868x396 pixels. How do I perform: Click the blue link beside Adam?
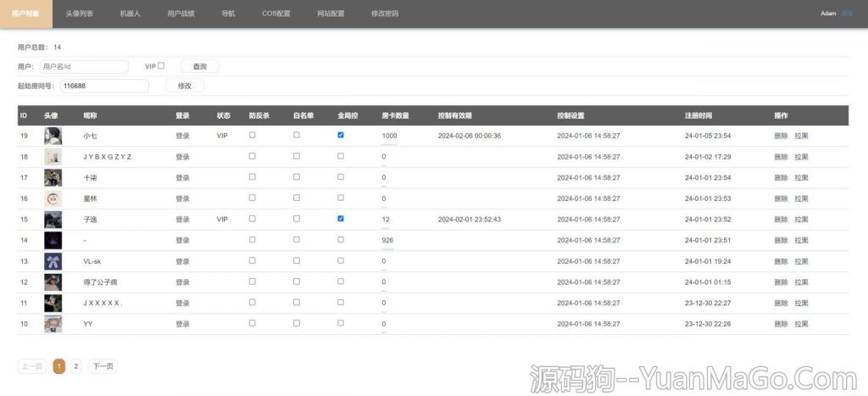[847, 14]
